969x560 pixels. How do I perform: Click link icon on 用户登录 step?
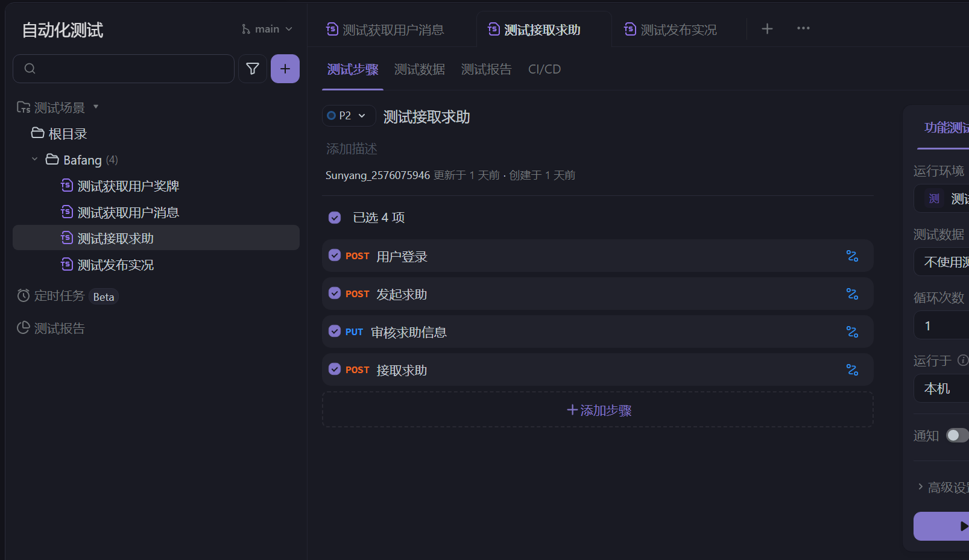point(852,256)
